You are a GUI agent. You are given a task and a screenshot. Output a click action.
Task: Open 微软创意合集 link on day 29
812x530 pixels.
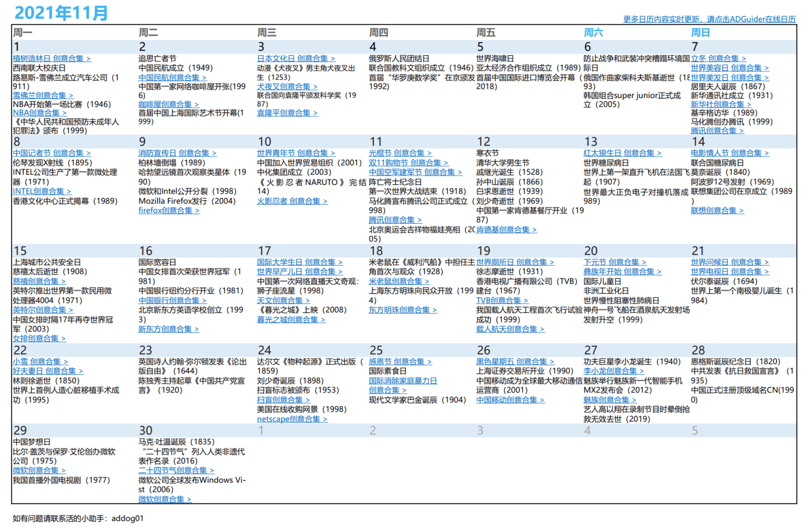[39, 471]
